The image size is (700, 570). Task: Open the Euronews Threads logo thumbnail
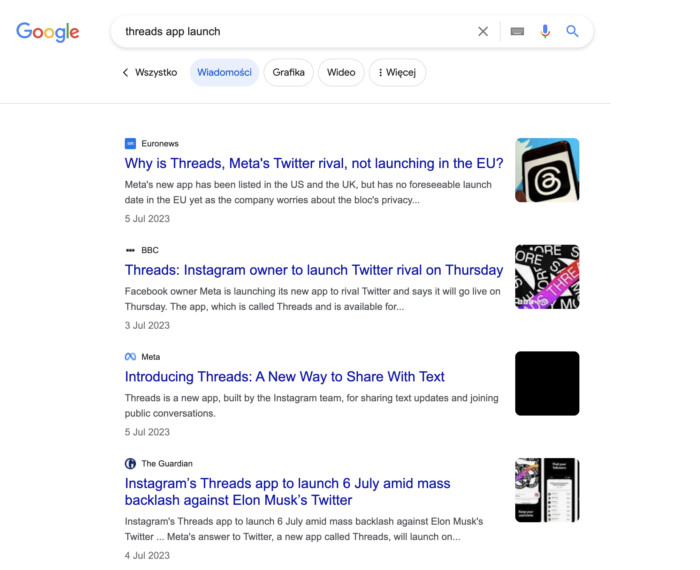[547, 170]
